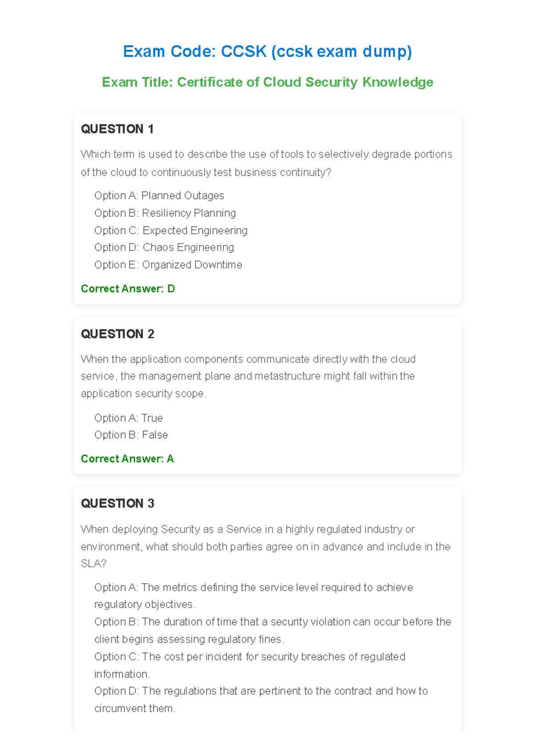Choose the False option
The height and width of the screenshot is (756, 534).
(131, 435)
